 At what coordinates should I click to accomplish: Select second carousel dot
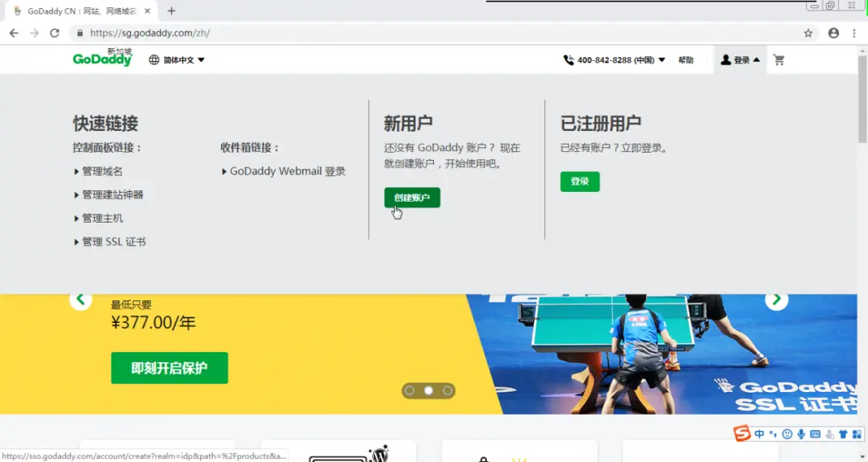point(428,390)
